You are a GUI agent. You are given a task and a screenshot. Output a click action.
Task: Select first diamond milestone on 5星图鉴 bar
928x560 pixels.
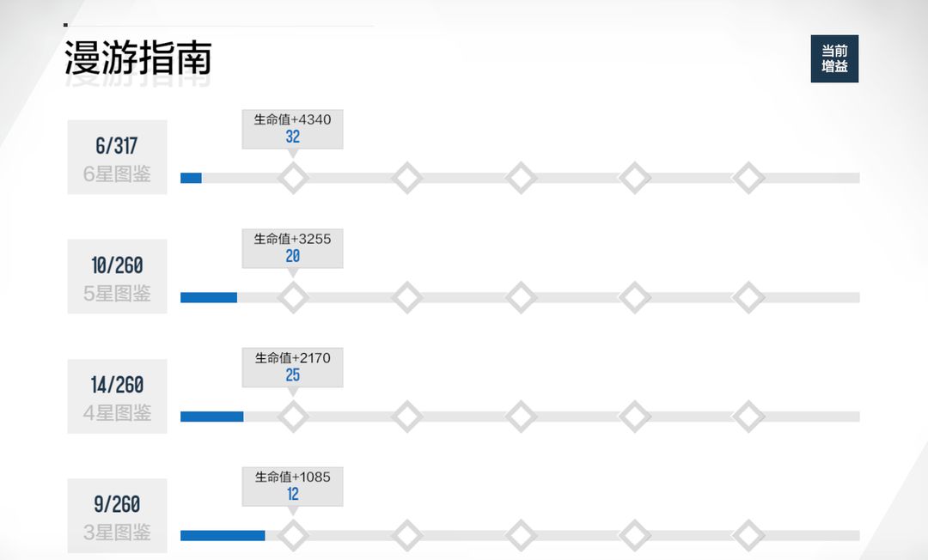point(293,297)
